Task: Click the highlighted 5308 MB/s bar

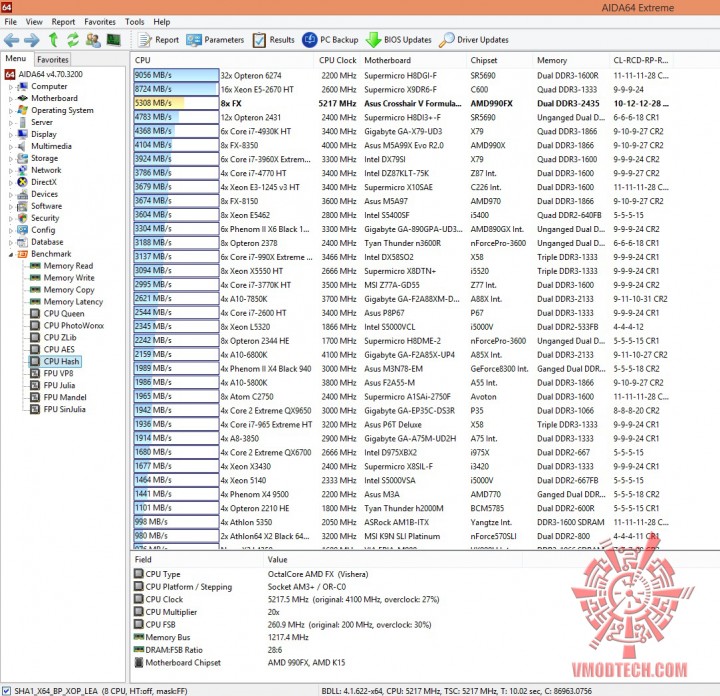Action: click(x=176, y=103)
